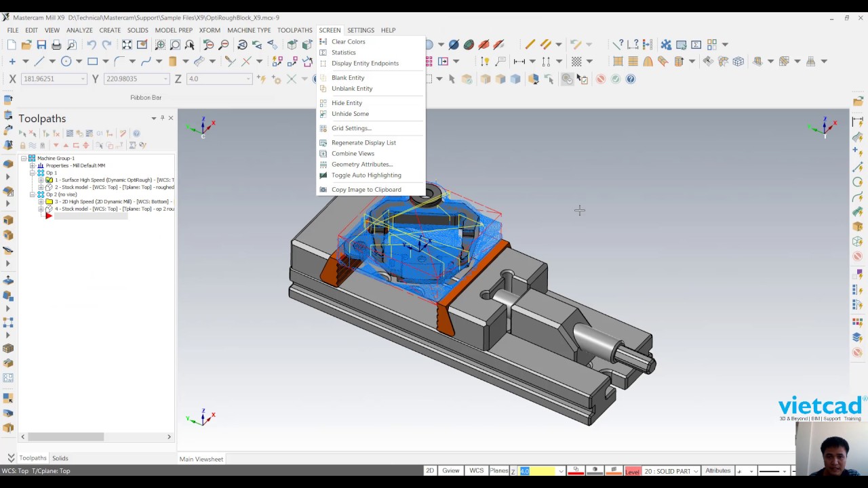Select the Create Point tool

(x=12, y=61)
